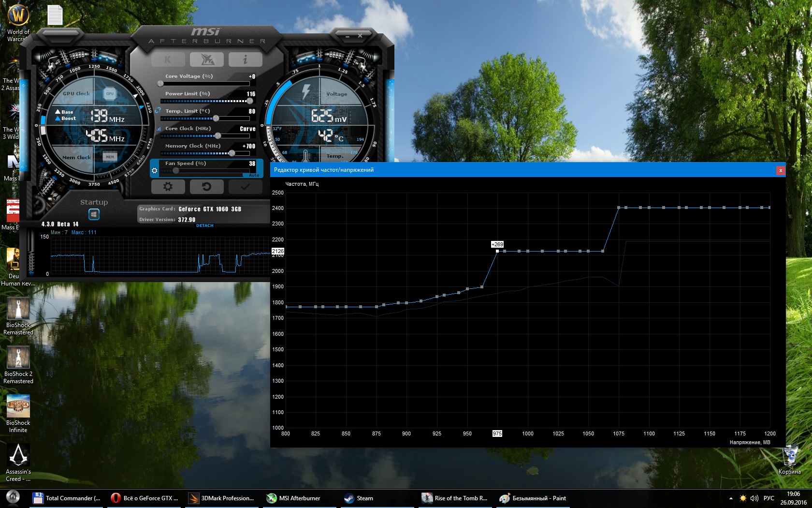Switch to Steam taskbar item
The image size is (812, 508).
(378, 498)
